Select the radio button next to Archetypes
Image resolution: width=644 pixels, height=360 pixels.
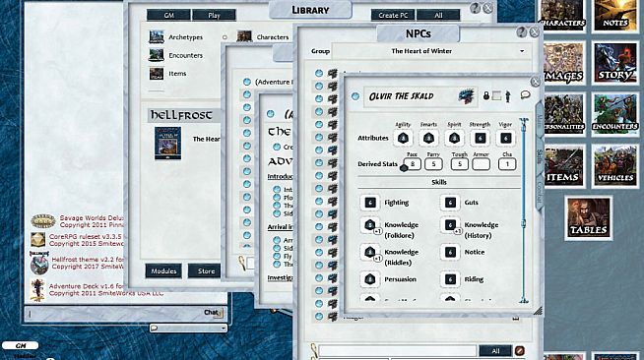coord(225,37)
